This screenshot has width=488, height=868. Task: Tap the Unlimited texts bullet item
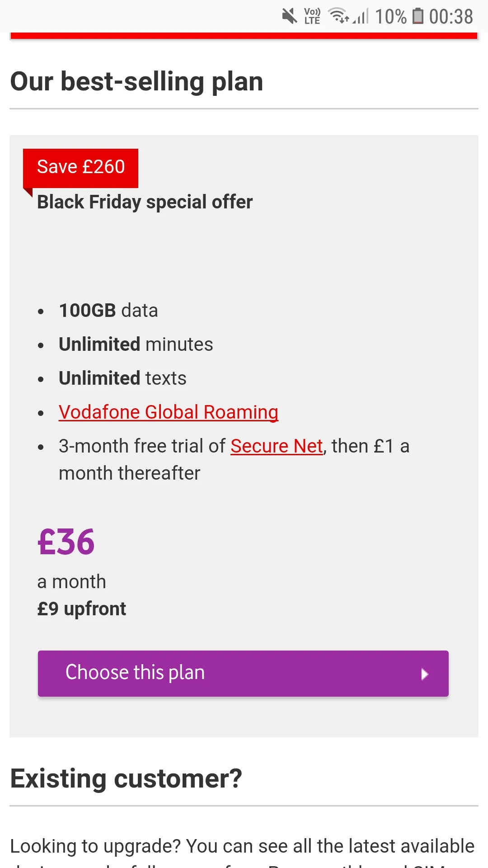122,378
